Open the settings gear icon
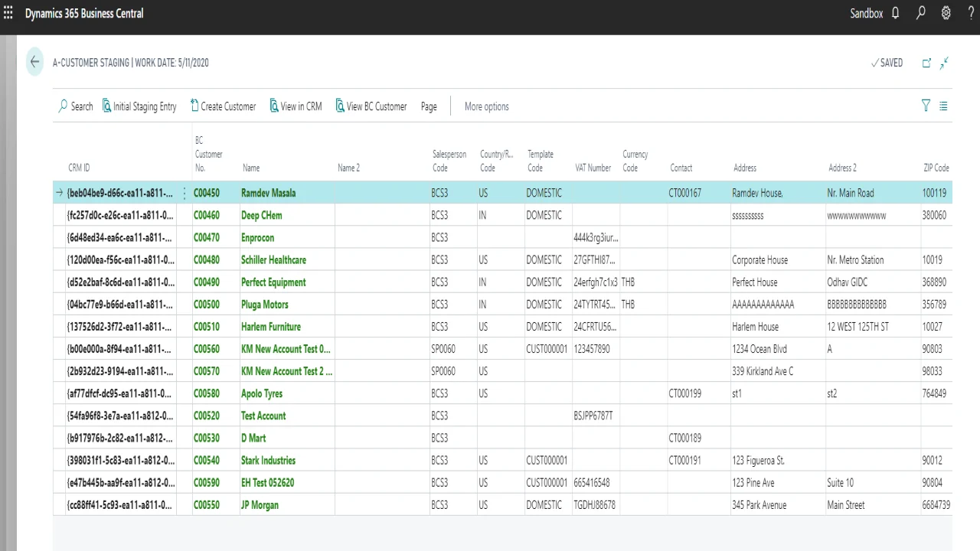This screenshot has width=980, height=551. tap(946, 13)
